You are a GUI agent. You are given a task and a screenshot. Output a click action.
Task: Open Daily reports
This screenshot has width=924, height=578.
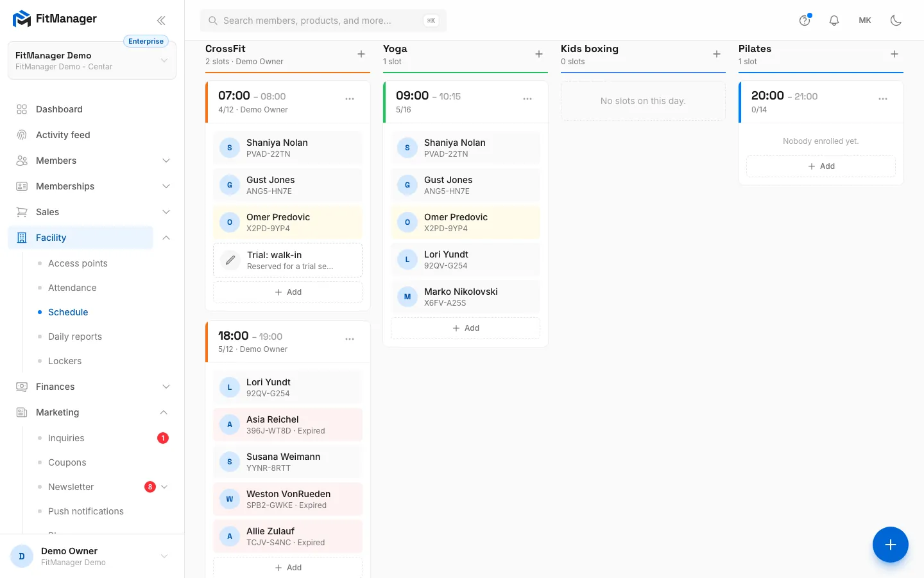click(75, 337)
